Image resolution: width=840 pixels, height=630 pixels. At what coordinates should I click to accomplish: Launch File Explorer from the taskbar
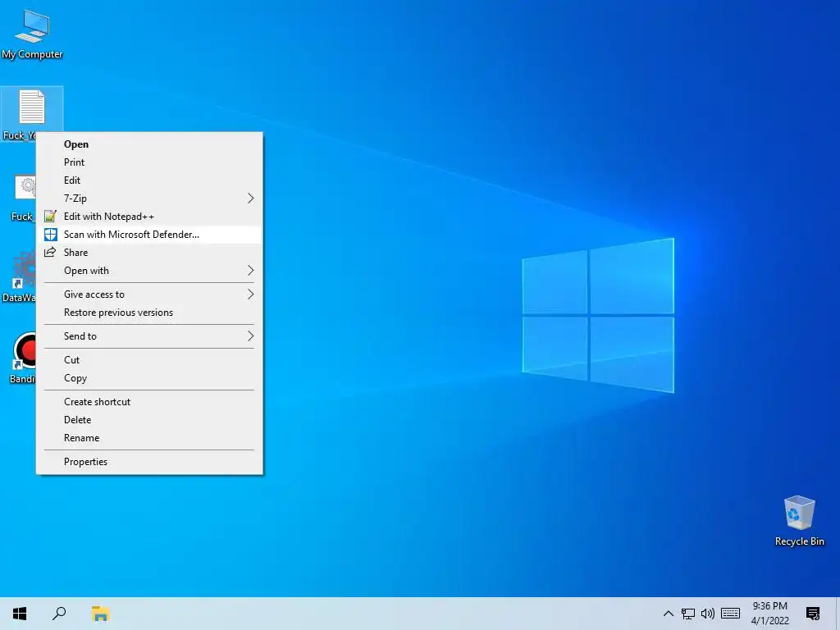pos(100,614)
